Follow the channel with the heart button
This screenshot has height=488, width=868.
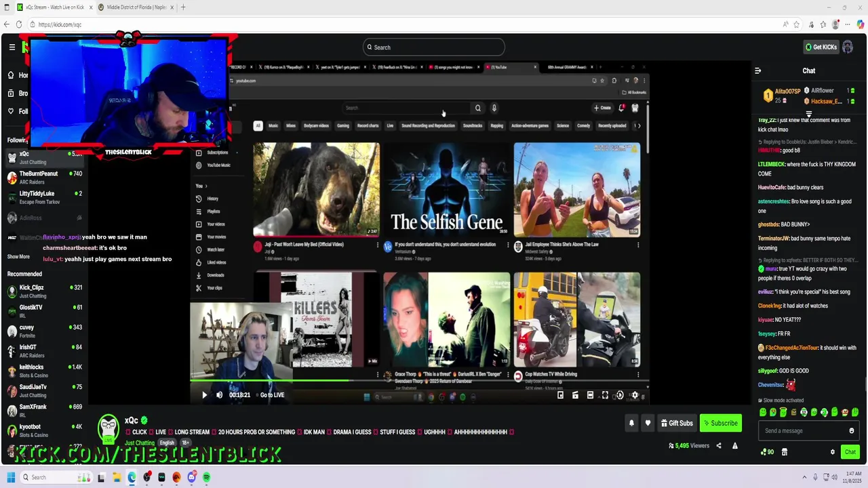[648, 423]
